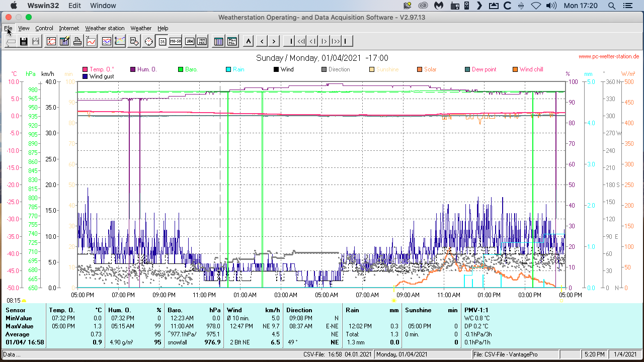Viewport: 644px width, 362px height.
Task: Open the View menu
Action: [24, 28]
